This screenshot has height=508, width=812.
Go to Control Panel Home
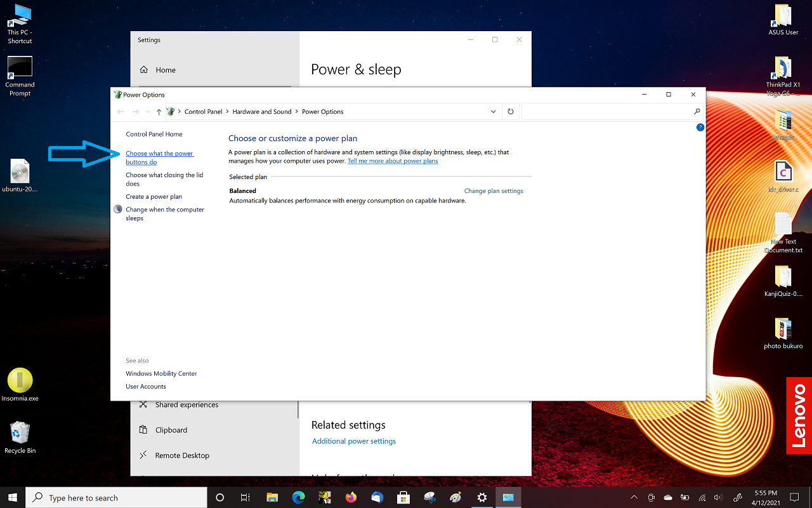(154, 134)
